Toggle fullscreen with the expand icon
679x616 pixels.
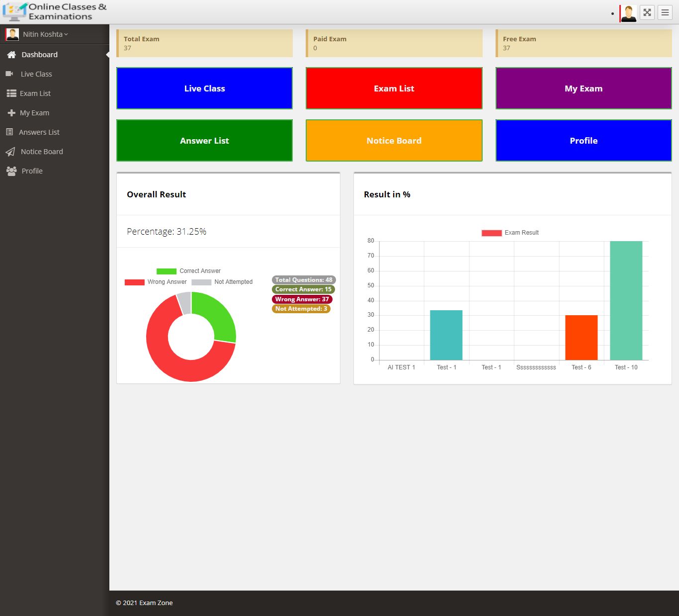pos(647,12)
